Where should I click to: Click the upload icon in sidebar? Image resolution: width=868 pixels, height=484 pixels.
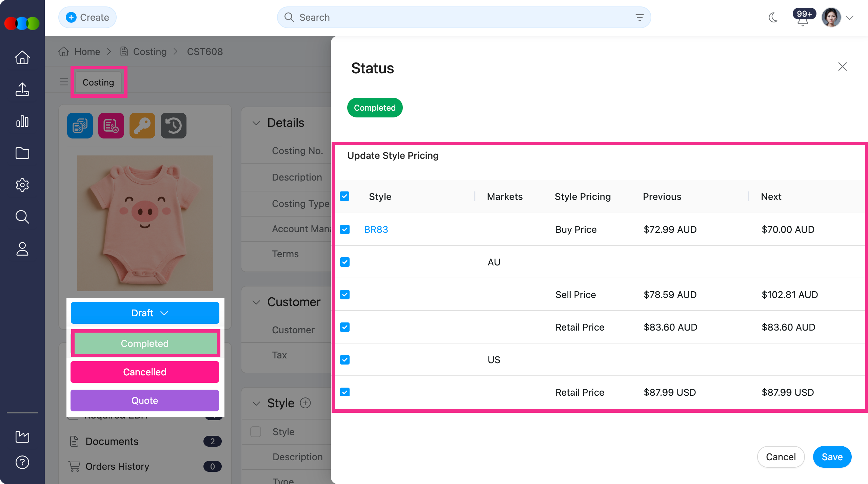22,89
